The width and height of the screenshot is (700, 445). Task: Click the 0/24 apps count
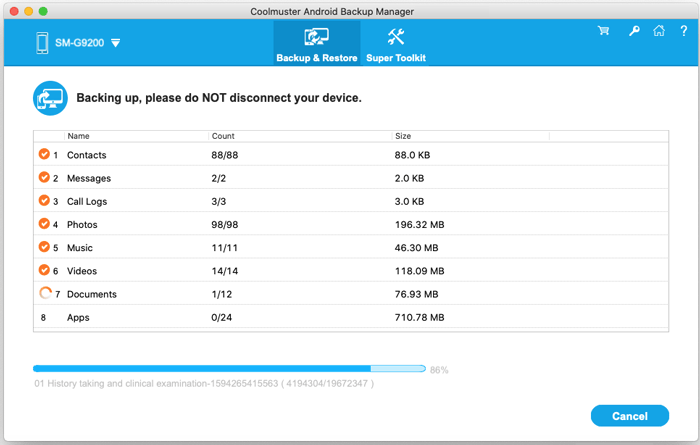221,318
